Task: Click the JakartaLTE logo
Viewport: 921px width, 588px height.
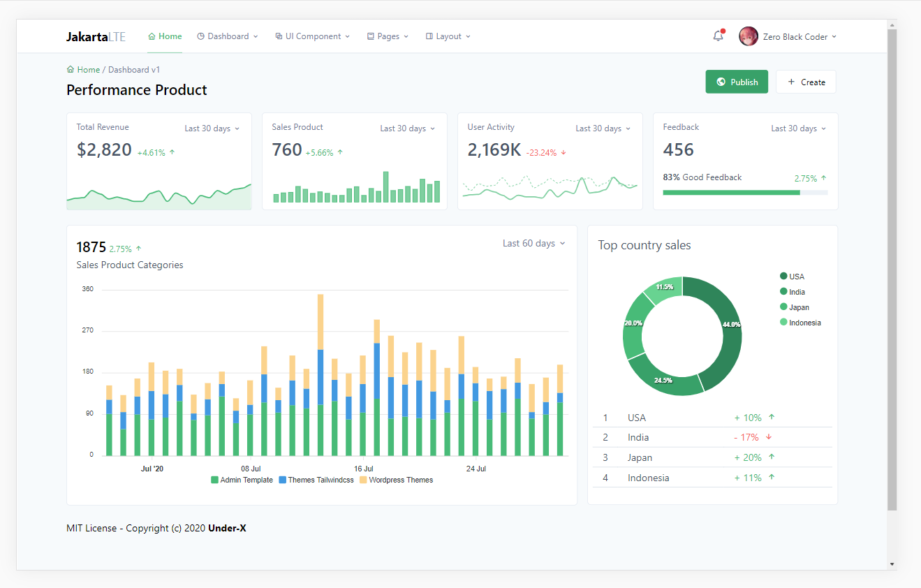Action: pos(96,36)
